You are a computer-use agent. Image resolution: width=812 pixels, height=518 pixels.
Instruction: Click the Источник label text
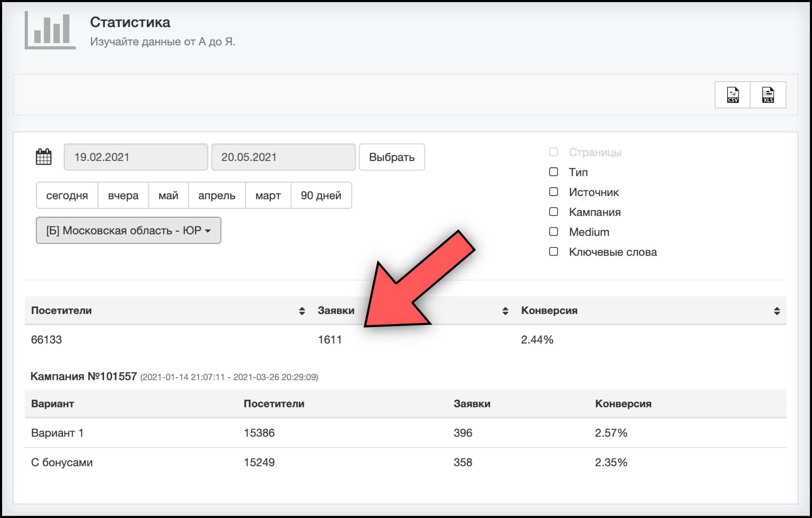[594, 192]
